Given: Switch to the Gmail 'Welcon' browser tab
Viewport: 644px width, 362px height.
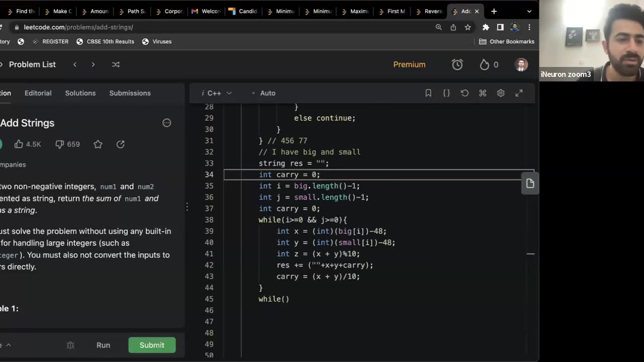Looking at the screenshot, I should 206,11.
